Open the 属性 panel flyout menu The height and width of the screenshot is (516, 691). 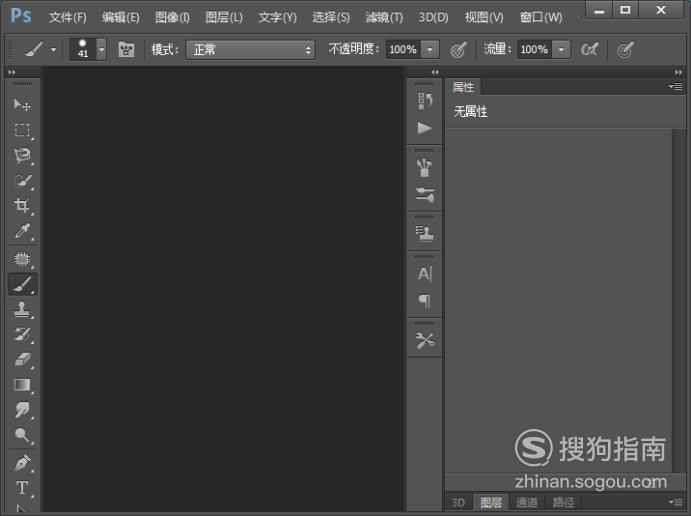point(676,86)
